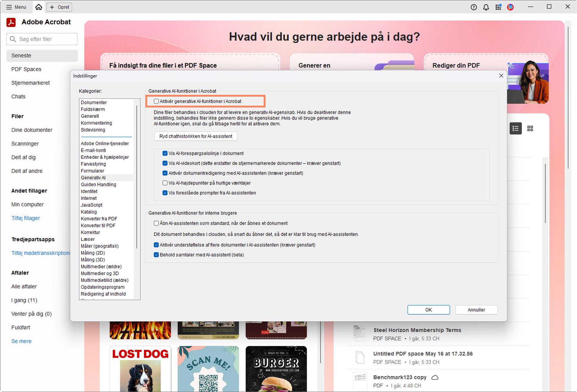Close the Indstillinger dialog
Screen dimensions: 577x392
501,76
